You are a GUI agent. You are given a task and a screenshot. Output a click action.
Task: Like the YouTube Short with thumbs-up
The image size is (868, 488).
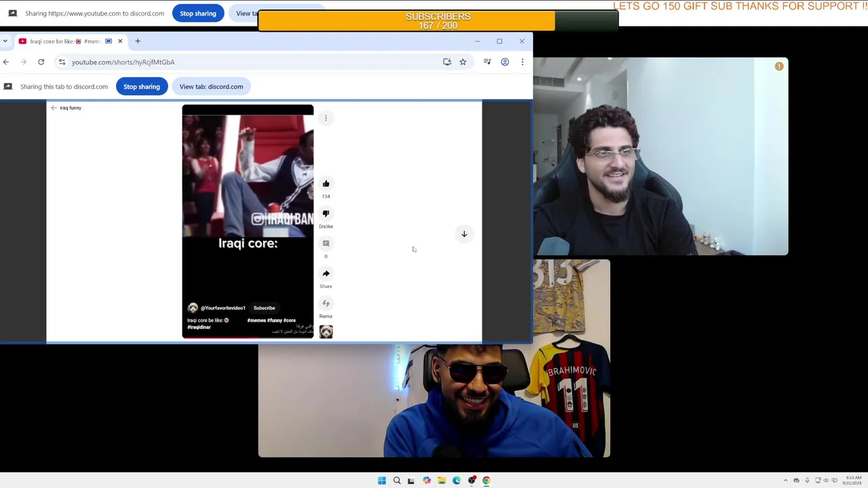[x=326, y=184]
